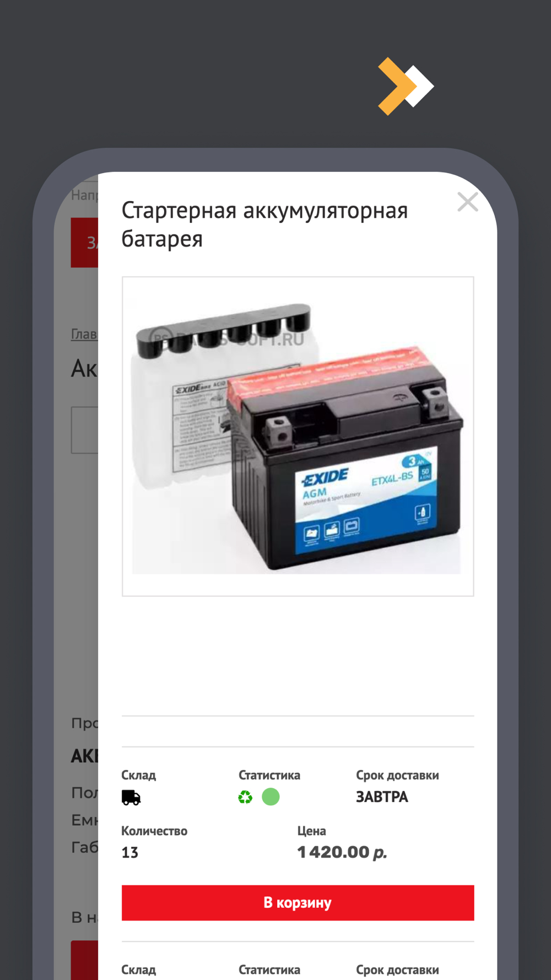551x980 pixels.
Task: Click the Статистика label above the recycle icon
Action: pos(269,775)
